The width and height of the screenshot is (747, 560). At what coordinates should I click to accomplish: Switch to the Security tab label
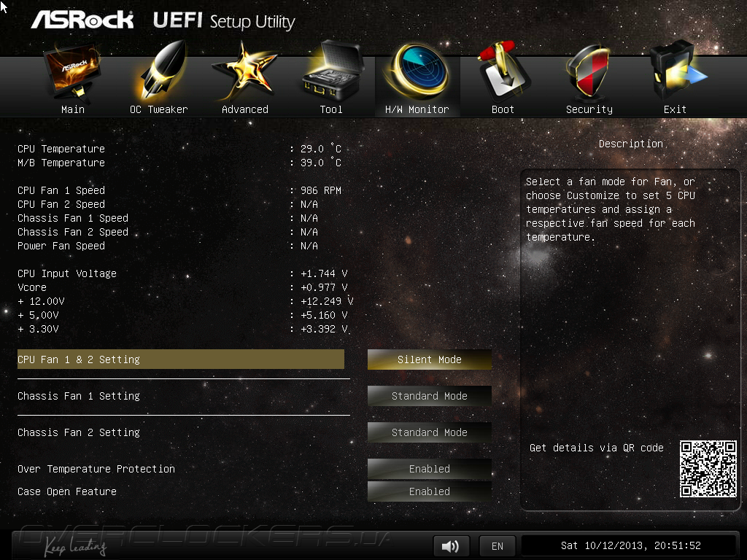point(589,109)
